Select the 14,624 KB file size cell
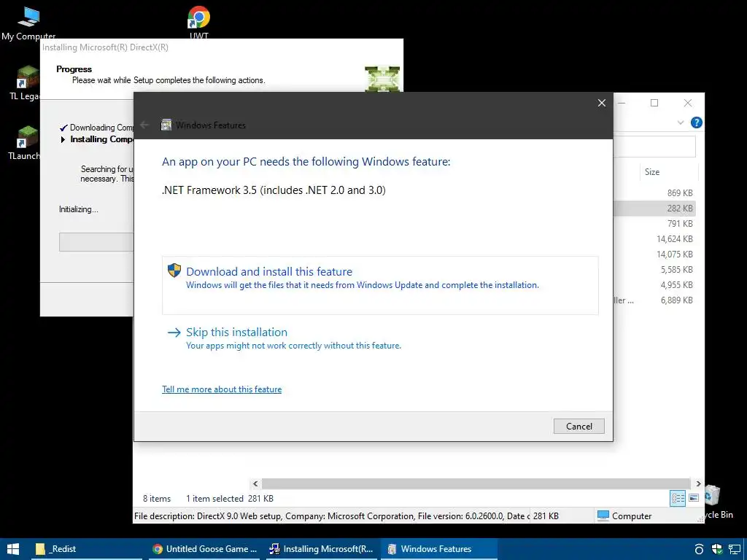Viewport: 747px width, 560px height. pos(675,238)
